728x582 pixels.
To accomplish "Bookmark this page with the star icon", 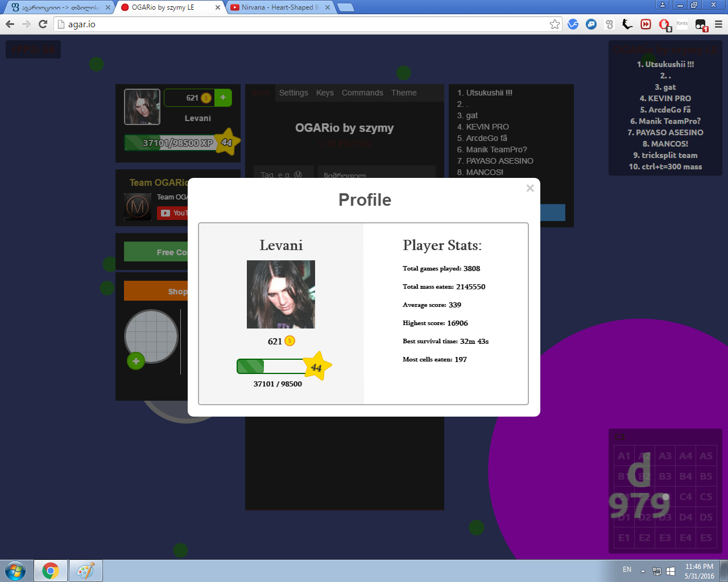I will 555,24.
